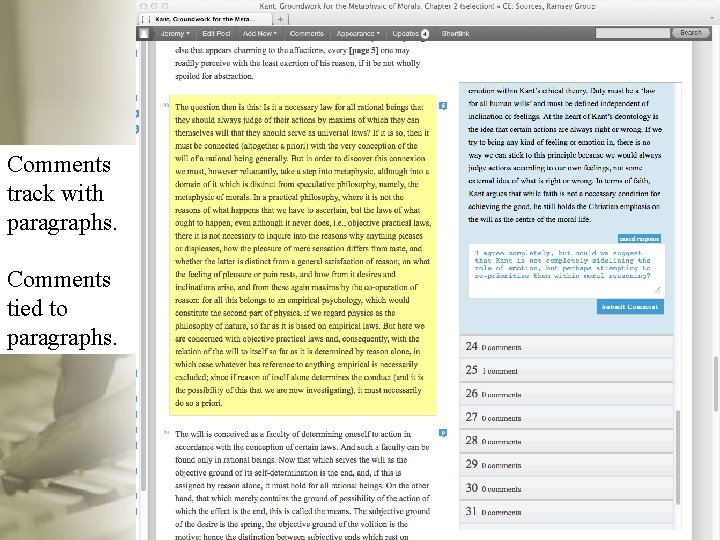Screen dimensions: 720x540
Task: Click the cancel response button
Action: (x=639, y=239)
